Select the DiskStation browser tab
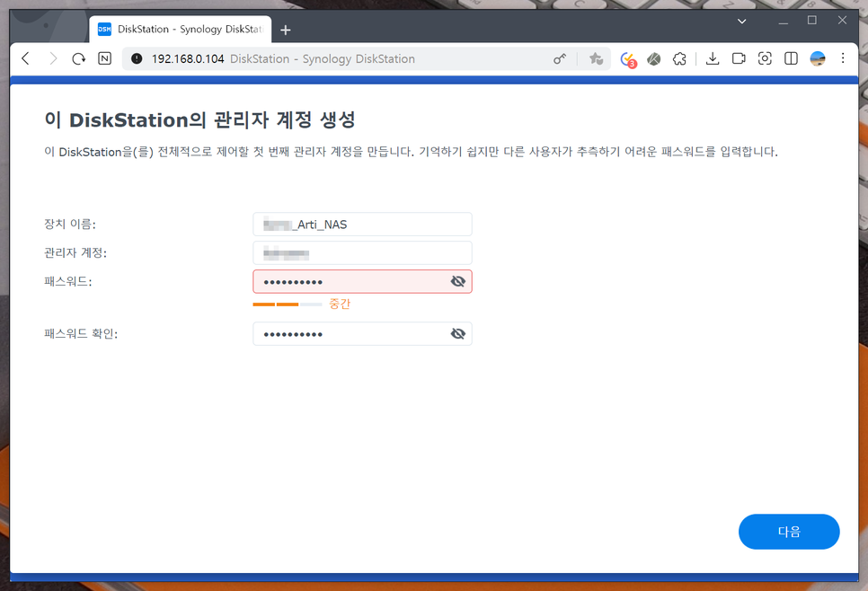868x591 pixels. point(181,30)
